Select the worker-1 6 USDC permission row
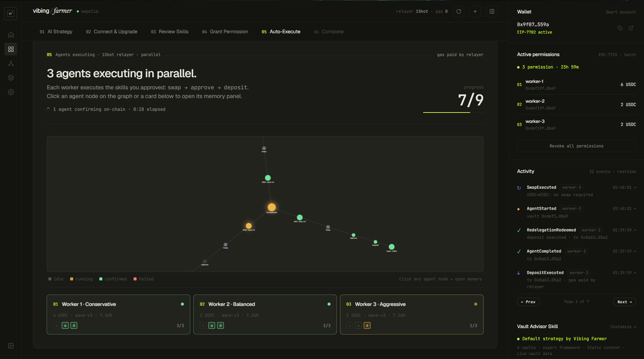Screen dimensions: 644x359 pos(577,85)
